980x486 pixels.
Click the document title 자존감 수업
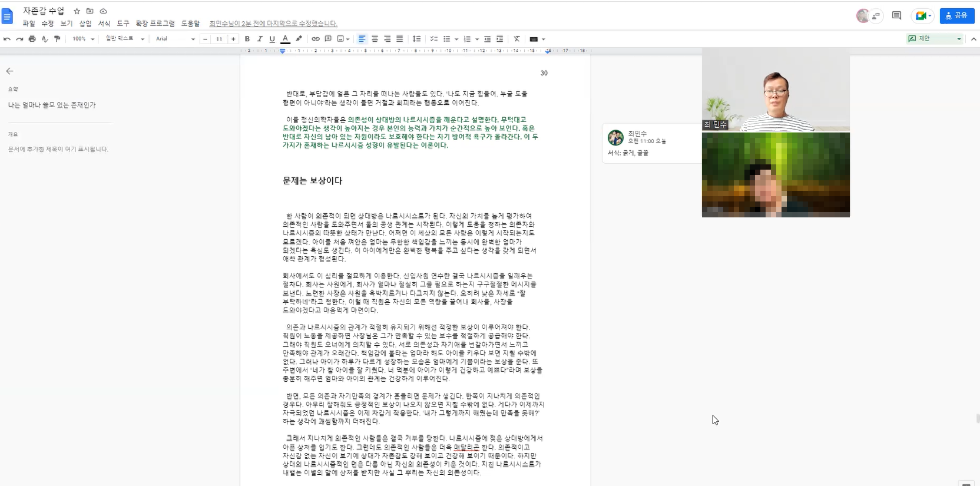[x=44, y=11]
